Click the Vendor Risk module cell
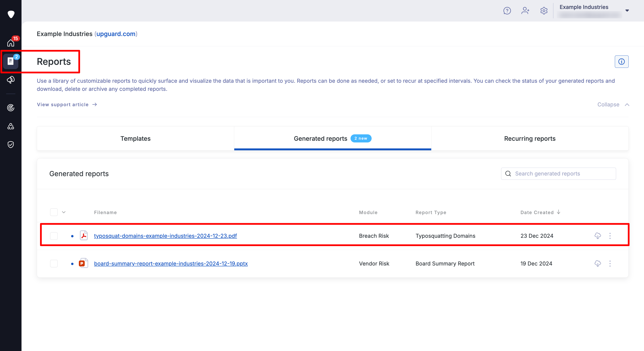 click(374, 263)
